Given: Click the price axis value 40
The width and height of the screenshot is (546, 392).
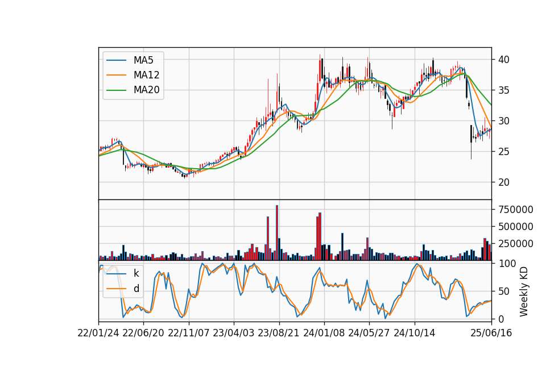Looking at the screenshot, I should click(503, 60).
